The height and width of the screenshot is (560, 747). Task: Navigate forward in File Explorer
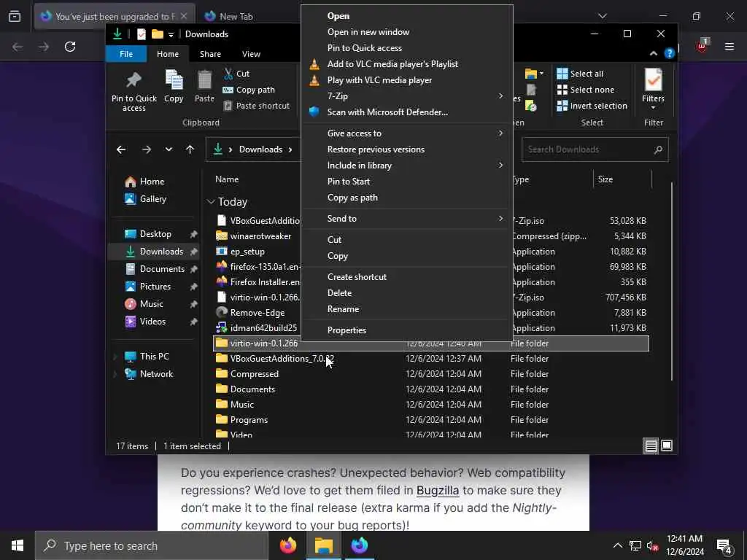click(x=146, y=149)
